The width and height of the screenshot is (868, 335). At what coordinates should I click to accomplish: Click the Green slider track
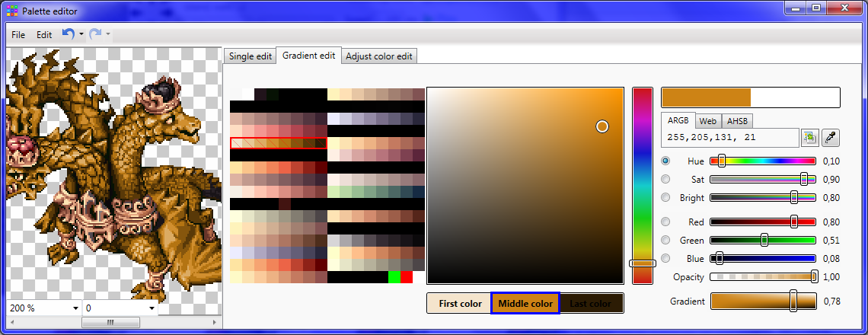pyautogui.click(x=762, y=241)
